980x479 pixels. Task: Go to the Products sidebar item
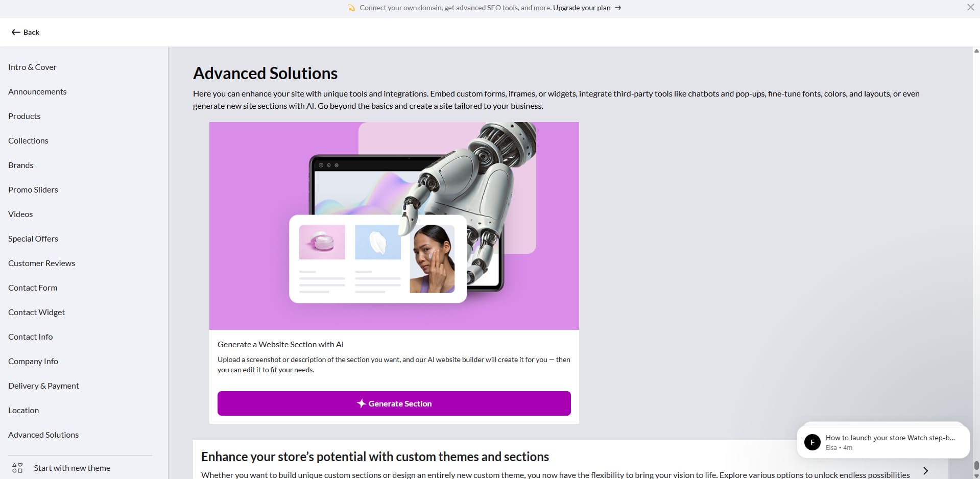click(24, 116)
